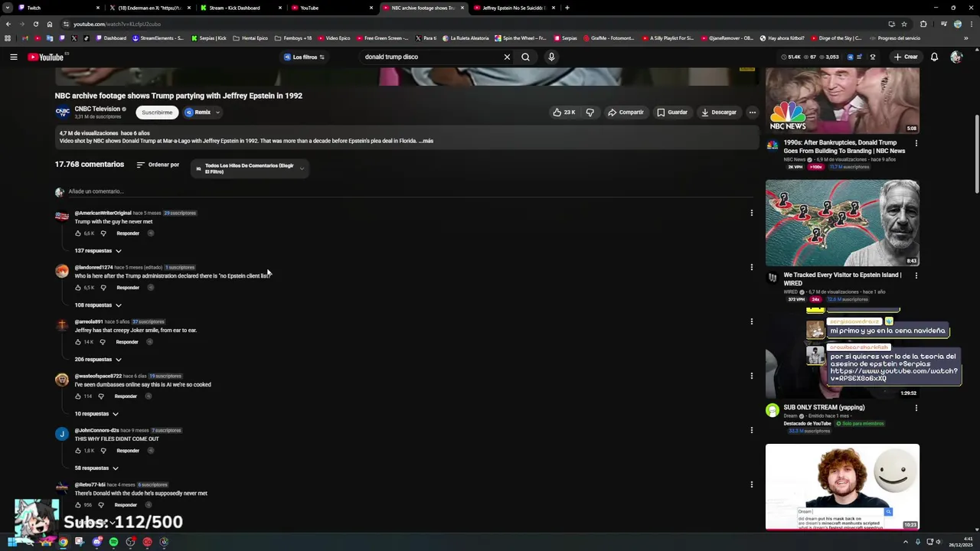The image size is (980, 551).
Task: Reload the page
Action: click(35, 24)
